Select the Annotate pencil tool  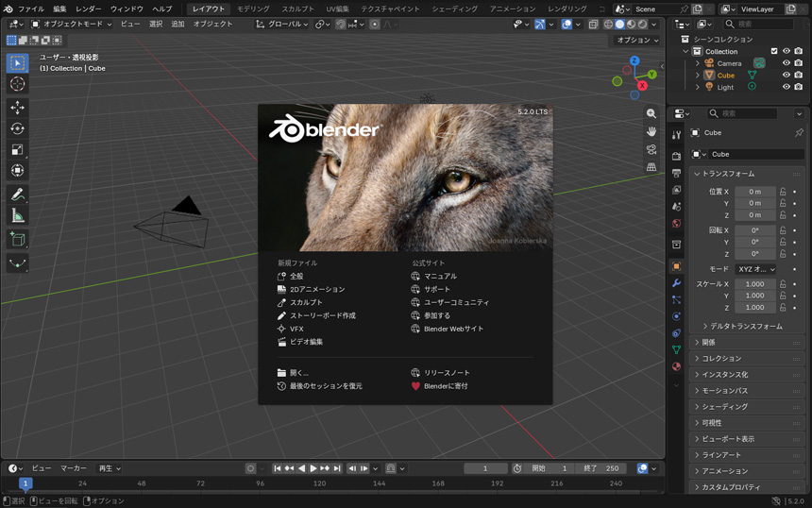[17, 195]
